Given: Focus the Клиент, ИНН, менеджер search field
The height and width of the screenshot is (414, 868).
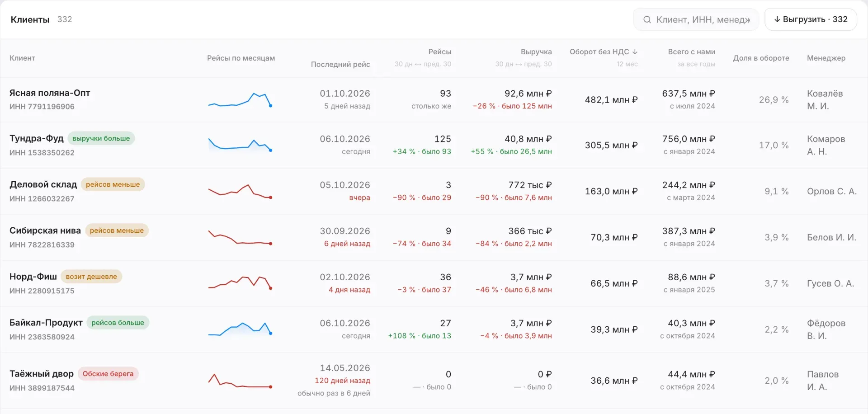Looking at the screenshot, I should (696, 19).
